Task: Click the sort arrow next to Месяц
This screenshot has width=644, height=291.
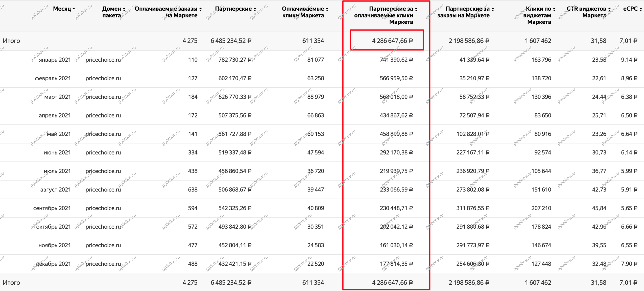Action: pyautogui.click(x=74, y=9)
